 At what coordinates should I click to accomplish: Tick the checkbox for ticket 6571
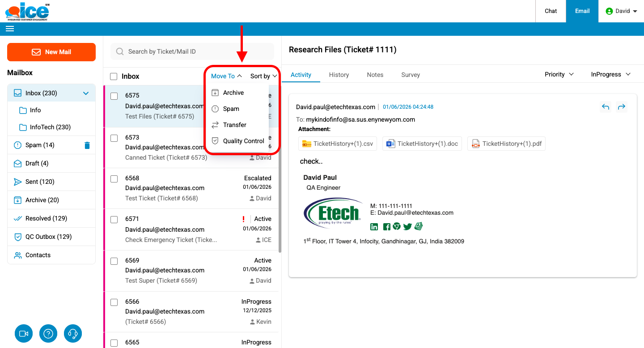click(114, 220)
